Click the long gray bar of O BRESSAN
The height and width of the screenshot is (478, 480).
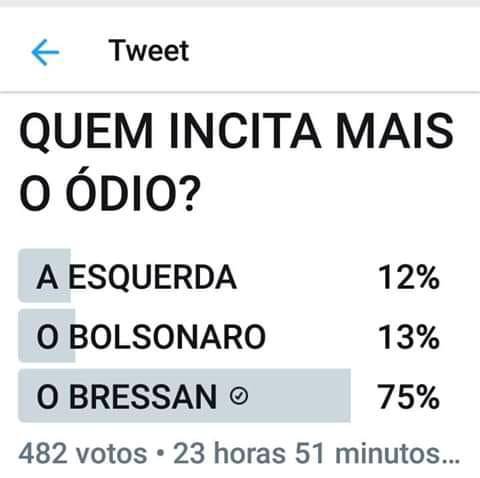(184, 396)
